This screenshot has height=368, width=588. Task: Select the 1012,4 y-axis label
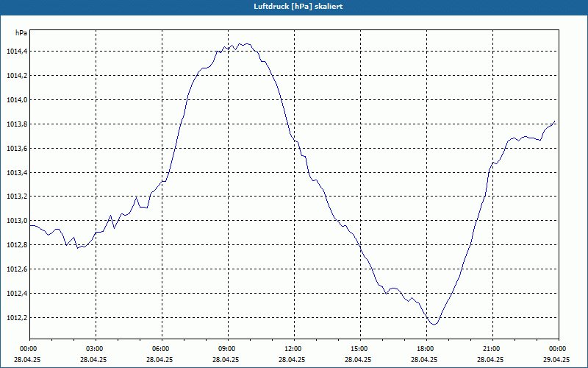[x=17, y=293]
